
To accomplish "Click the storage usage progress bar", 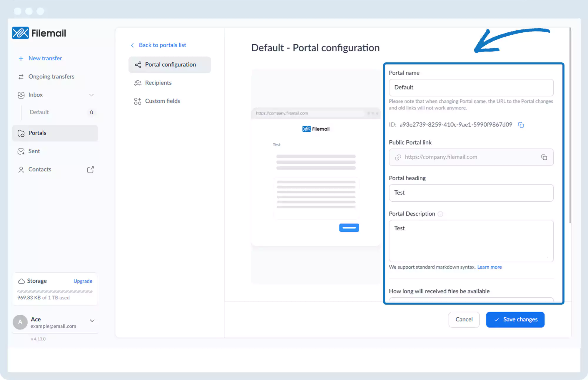I will click(x=55, y=291).
